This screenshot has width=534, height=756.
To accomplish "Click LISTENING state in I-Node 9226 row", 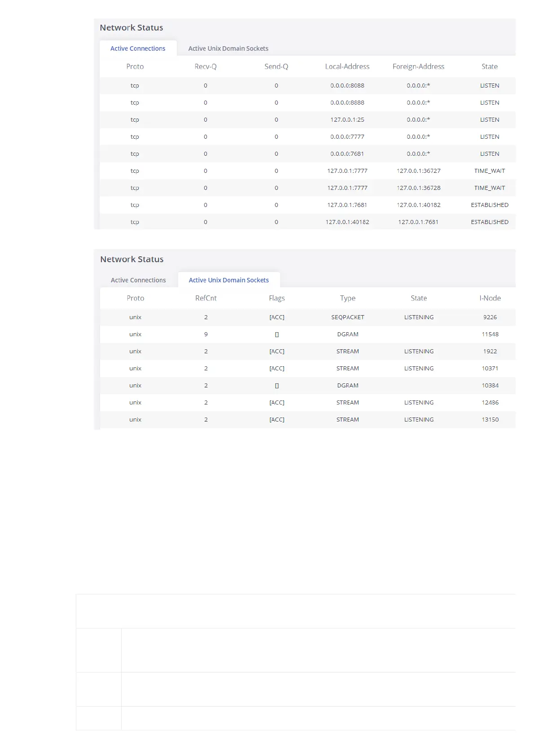I will [x=419, y=317].
